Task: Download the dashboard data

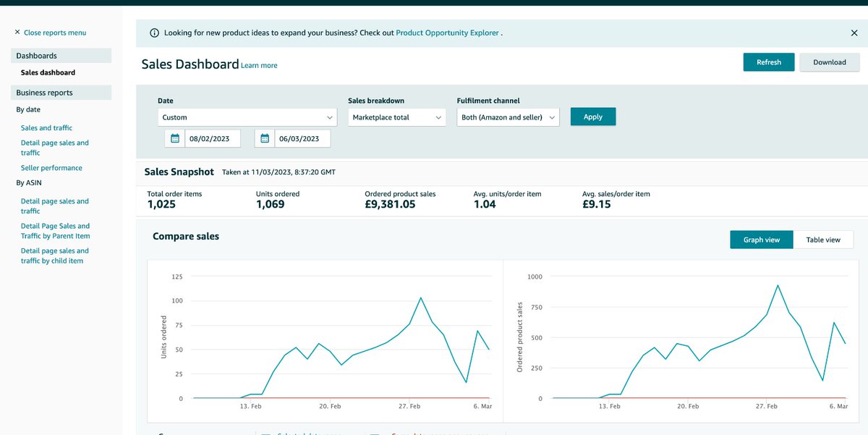Action: tap(829, 62)
